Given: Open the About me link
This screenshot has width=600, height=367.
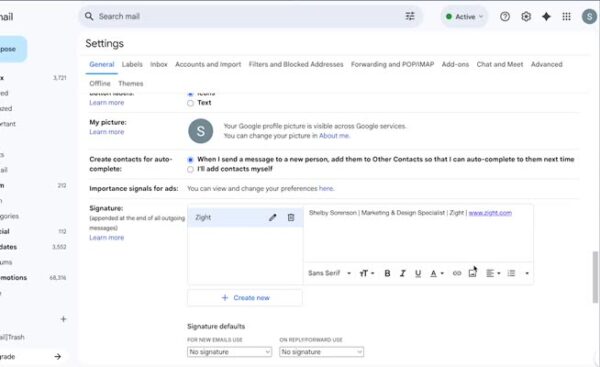Looking at the screenshot, I should click(334, 136).
